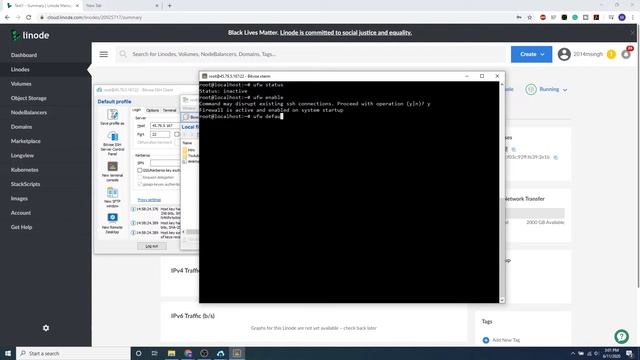Open Proxy settings link in Bitvise
The image size is (640, 360).
[x=149, y=200]
